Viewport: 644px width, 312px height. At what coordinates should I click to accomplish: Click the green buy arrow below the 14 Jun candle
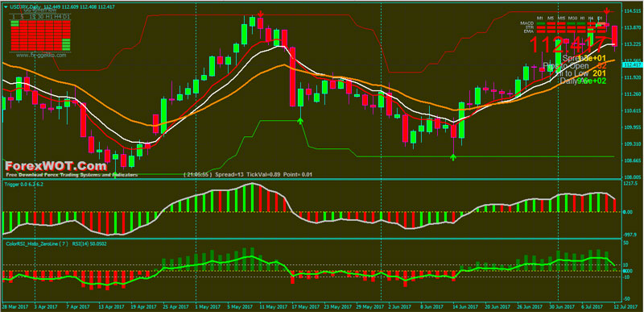pos(453,156)
